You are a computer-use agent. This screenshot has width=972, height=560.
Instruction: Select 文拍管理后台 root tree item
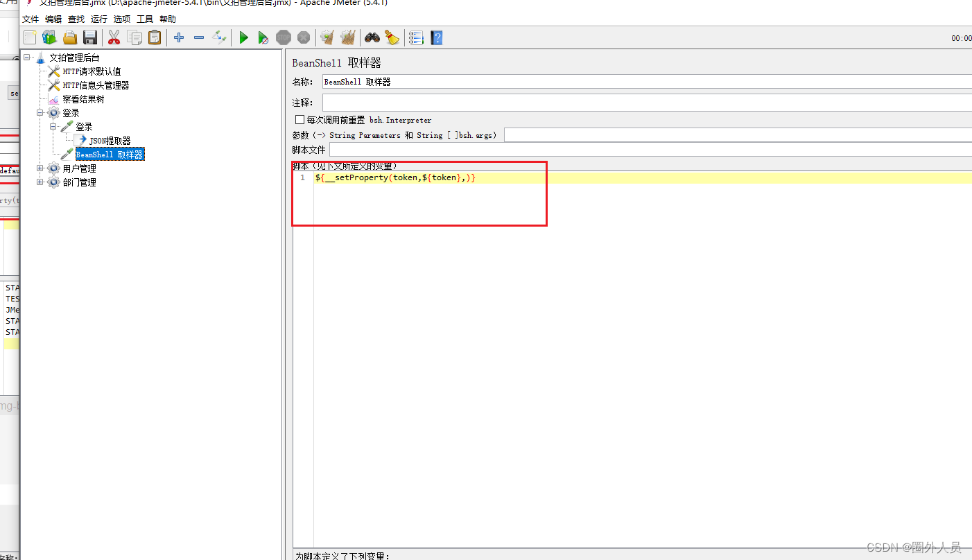pyautogui.click(x=74, y=58)
